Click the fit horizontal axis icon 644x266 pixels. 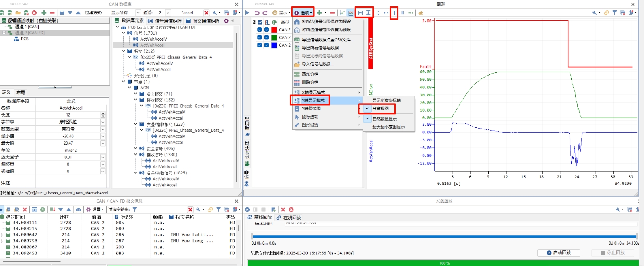pyautogui.click(x=360, y=13)
